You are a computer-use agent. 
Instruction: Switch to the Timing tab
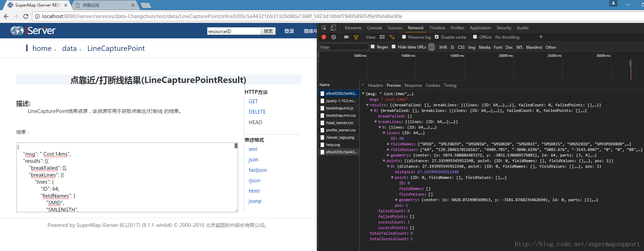[x=450, y=85]
